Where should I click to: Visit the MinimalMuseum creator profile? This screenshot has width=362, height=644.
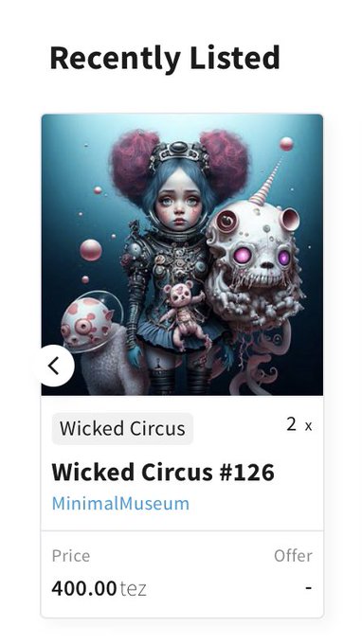click(x=120, y=503)
